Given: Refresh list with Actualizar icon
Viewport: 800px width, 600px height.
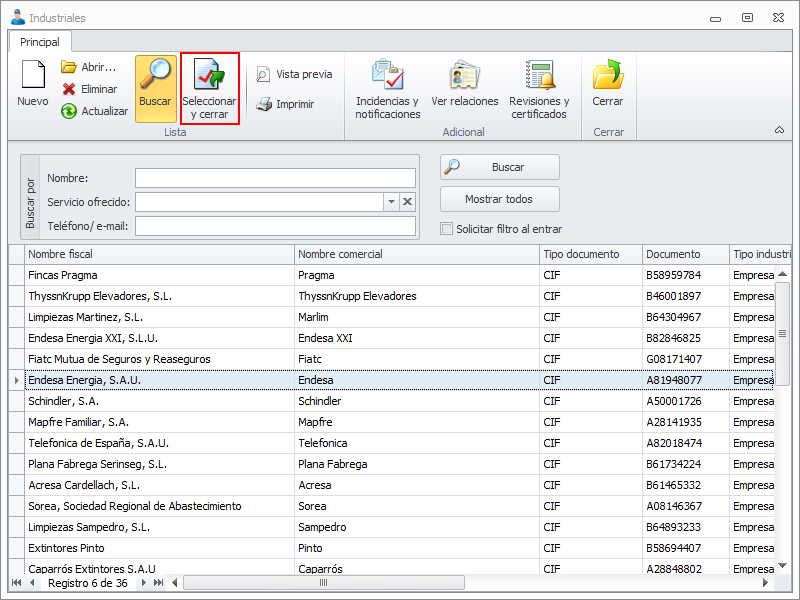Looking at the screenshot, I should [x=69, y=111].
